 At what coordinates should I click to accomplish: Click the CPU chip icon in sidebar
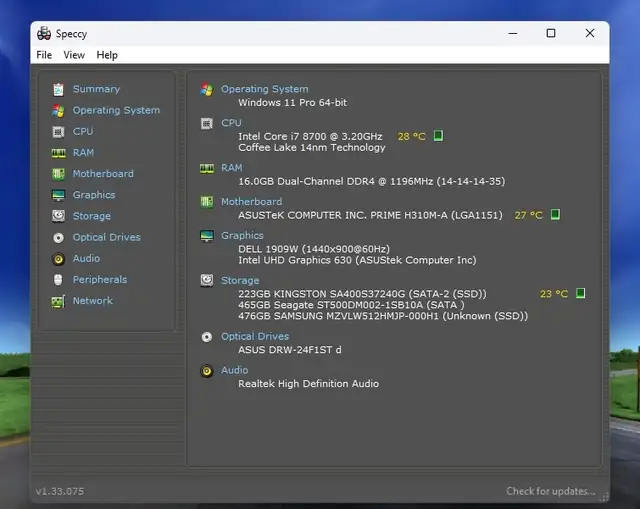click(58, 132)
